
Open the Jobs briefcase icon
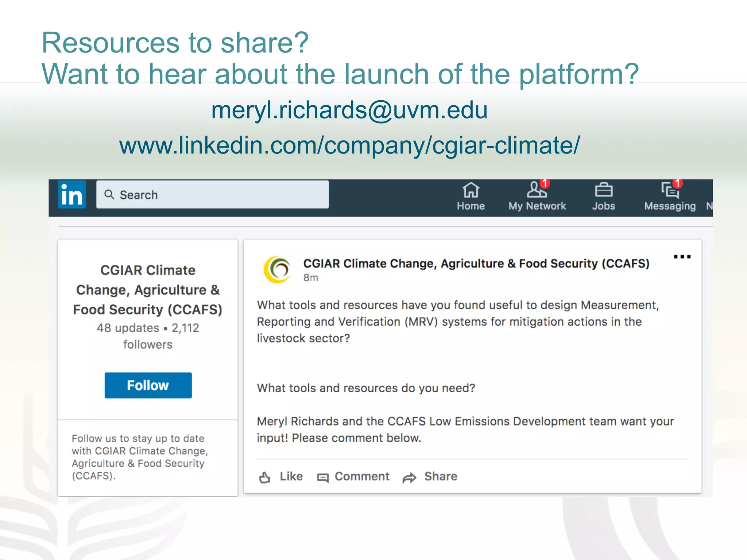click(x=604, y=190)
